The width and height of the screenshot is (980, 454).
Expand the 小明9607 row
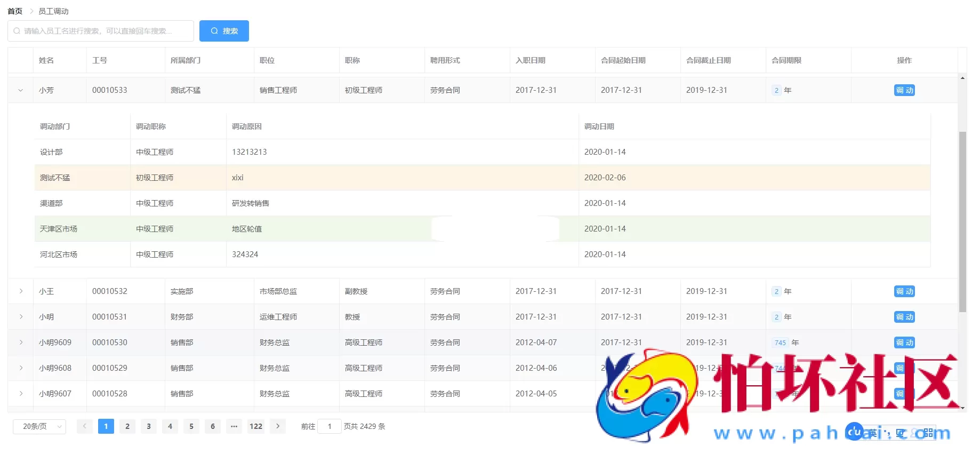pyautogui.click(x=21, y=394)
